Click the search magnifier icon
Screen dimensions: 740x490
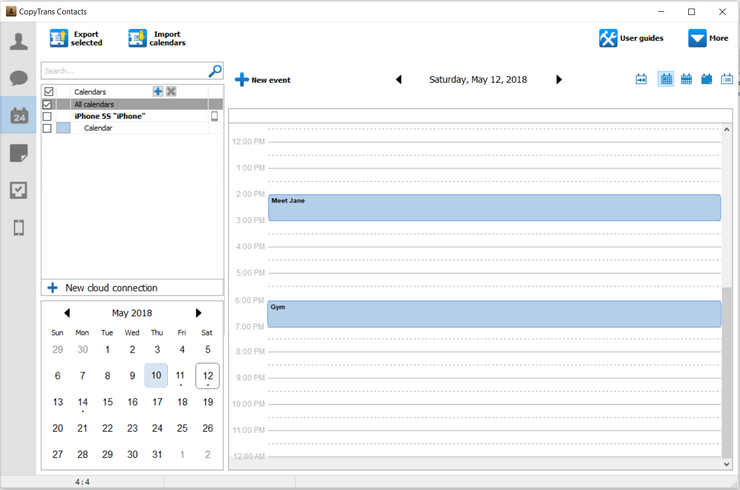click(214, 71)
